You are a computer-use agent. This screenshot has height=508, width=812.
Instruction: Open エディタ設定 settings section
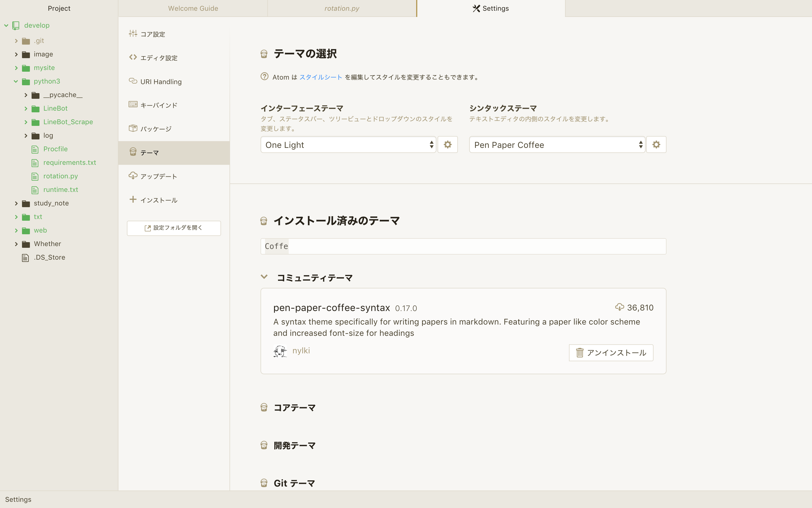point(174,58)
